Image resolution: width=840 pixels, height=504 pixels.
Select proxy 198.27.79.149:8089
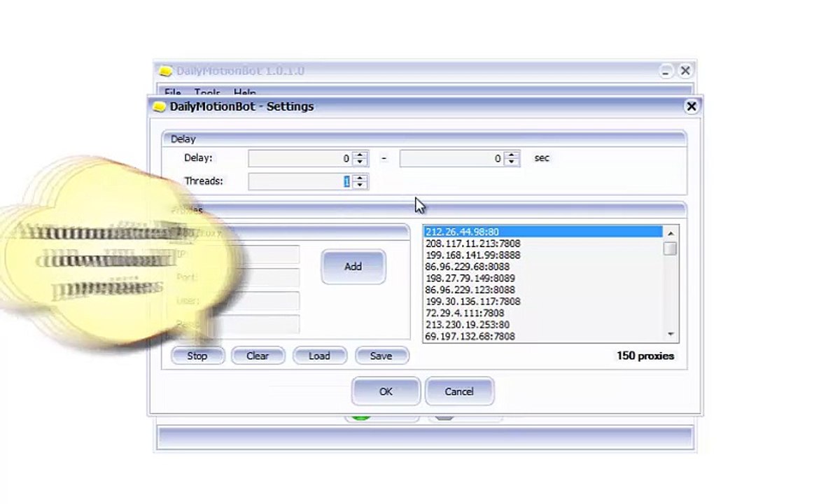pyautogui.click(x=543, y=279)
